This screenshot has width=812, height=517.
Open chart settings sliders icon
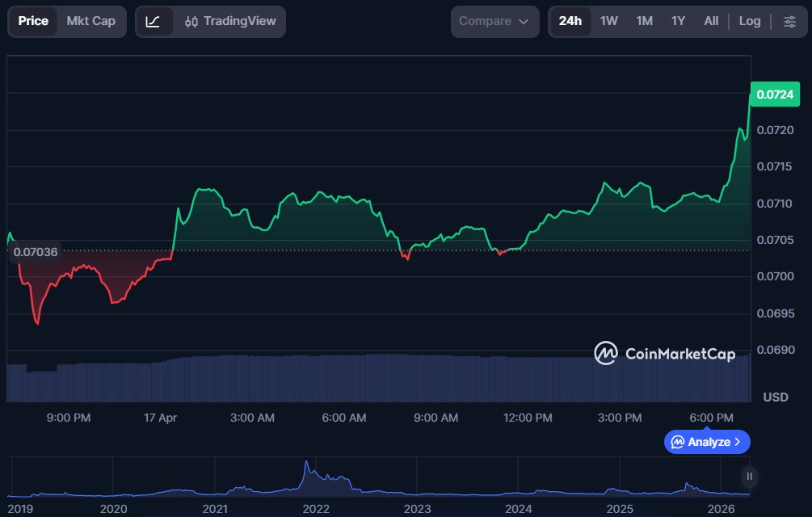(789, 21)
